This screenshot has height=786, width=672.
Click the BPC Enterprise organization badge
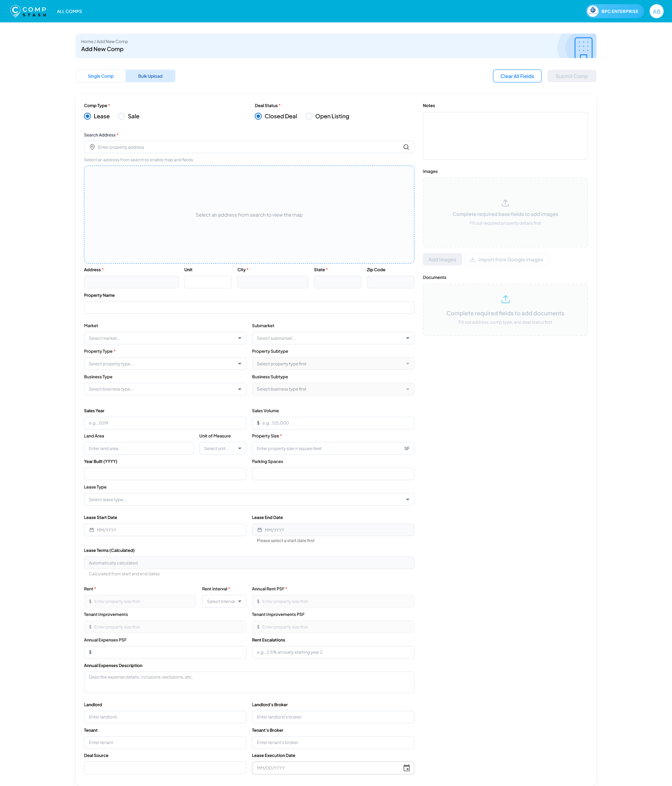click(x=614, y=12)
